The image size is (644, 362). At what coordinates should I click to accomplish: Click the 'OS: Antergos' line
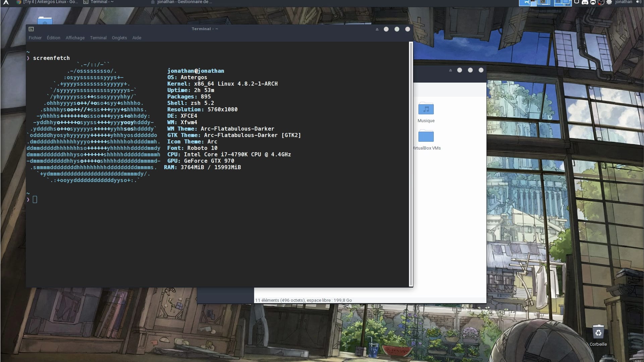187,77
